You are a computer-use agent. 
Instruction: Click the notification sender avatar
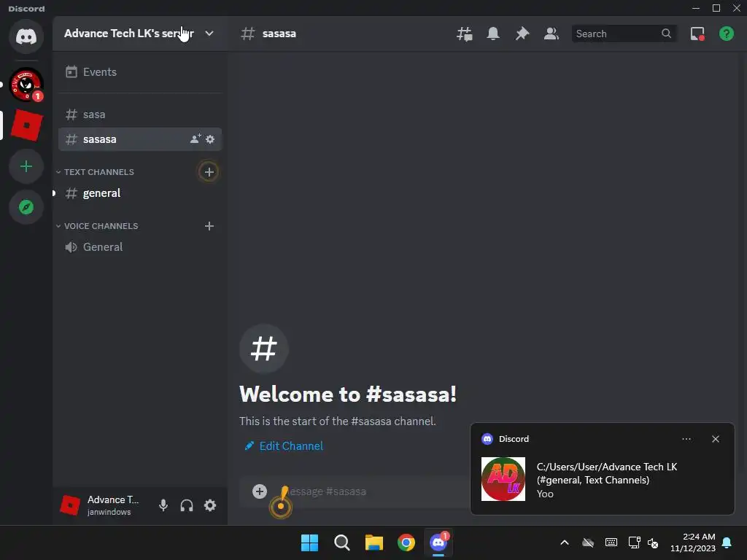click(x=503, y=479)
